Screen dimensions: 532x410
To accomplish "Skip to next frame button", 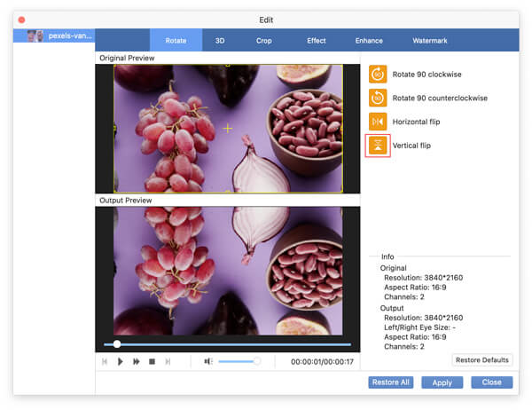I will click(168, 362).
